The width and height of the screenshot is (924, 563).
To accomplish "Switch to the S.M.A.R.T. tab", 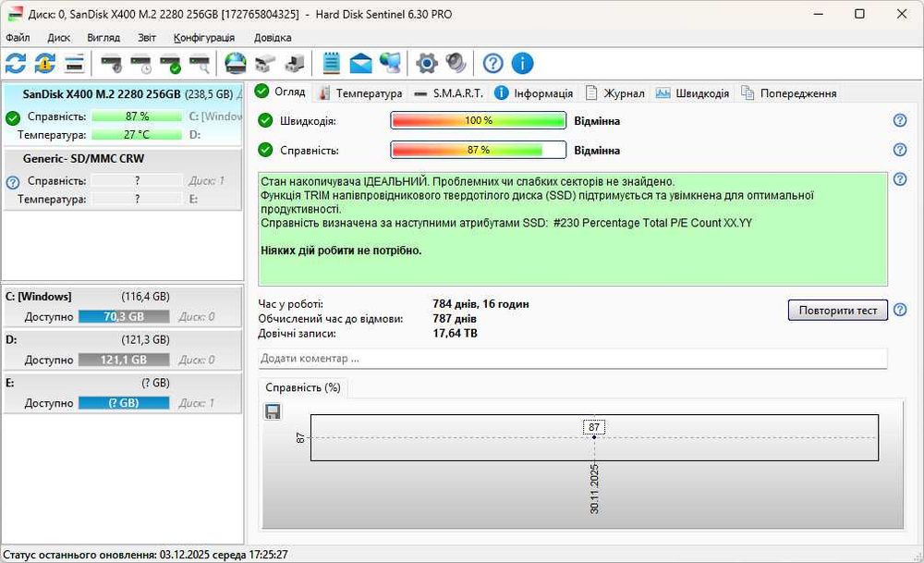I will (448, 93).
